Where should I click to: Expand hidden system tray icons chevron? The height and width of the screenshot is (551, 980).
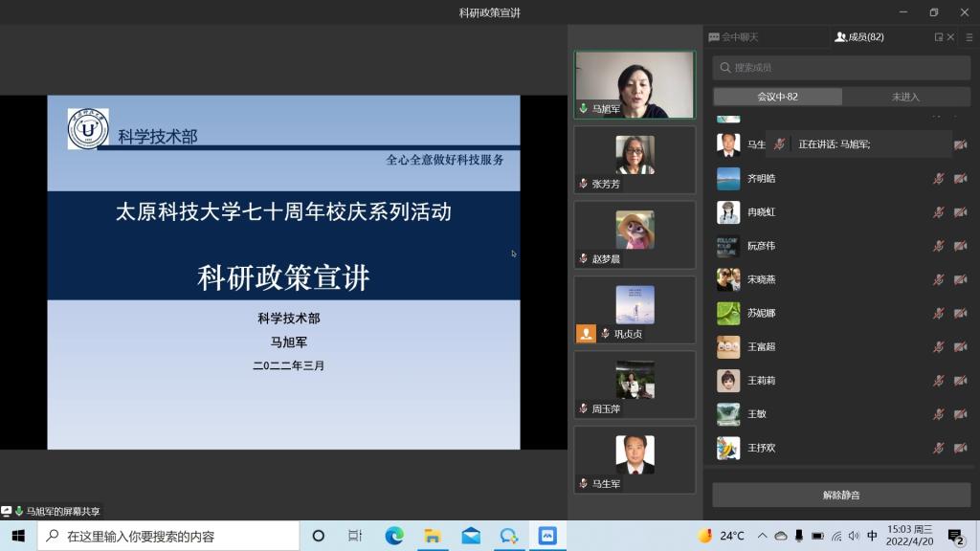tap(763, 536)
